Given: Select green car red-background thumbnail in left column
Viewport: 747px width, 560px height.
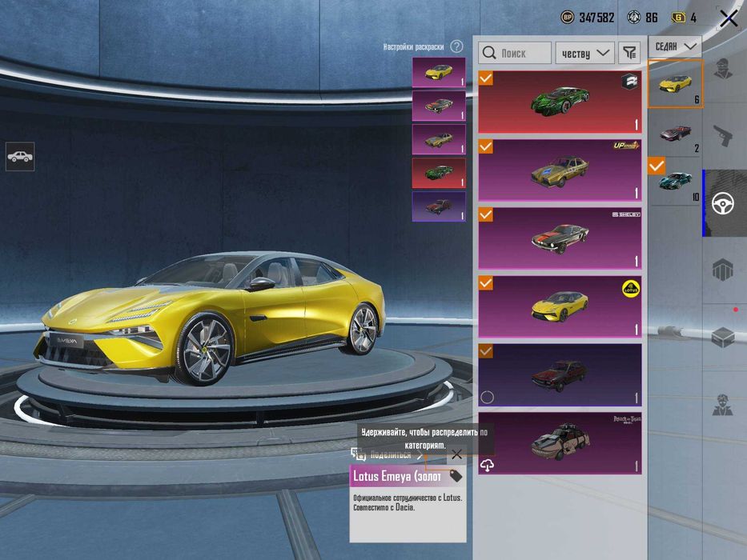Looking at the screenshot, I should [x=439, y=173].
